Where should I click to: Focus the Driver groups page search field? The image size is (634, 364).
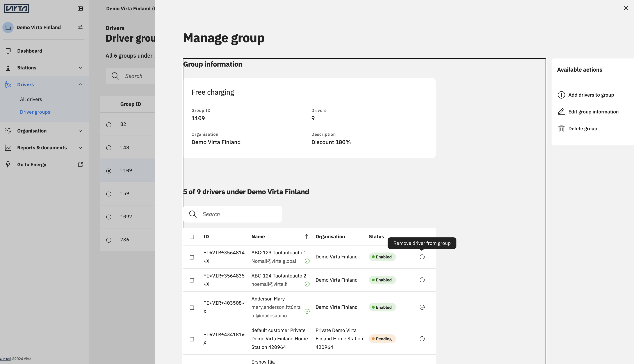130,76
